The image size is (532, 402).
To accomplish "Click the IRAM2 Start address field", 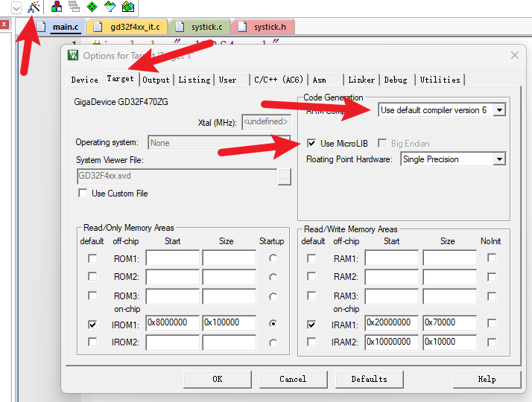I will point(392,342).
